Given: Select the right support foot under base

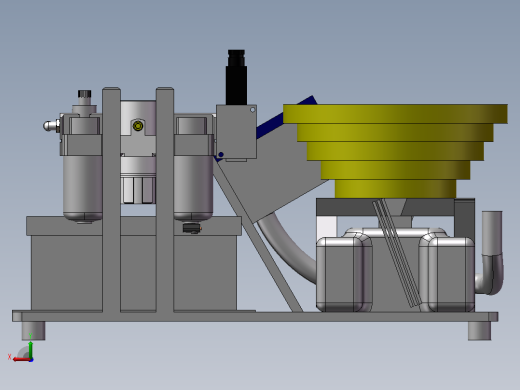Looking at the screenshot, I should pos(479,331).
